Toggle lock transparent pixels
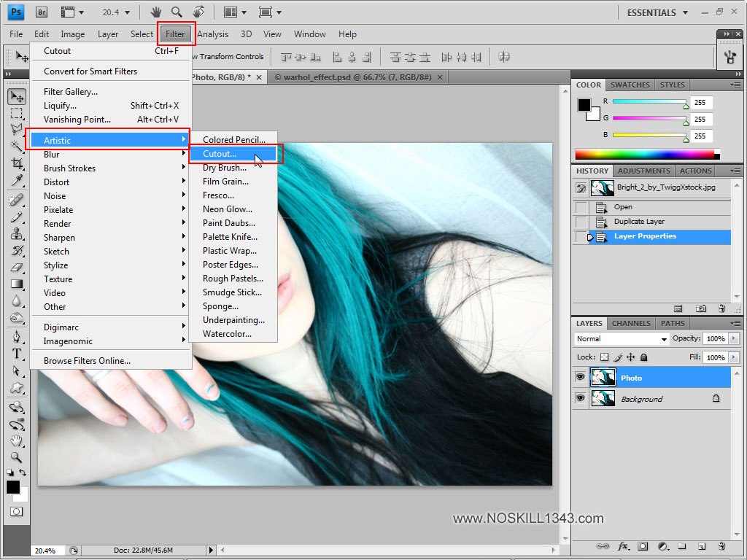This screenshot has width=747, height=560. (x=605, y=357)
